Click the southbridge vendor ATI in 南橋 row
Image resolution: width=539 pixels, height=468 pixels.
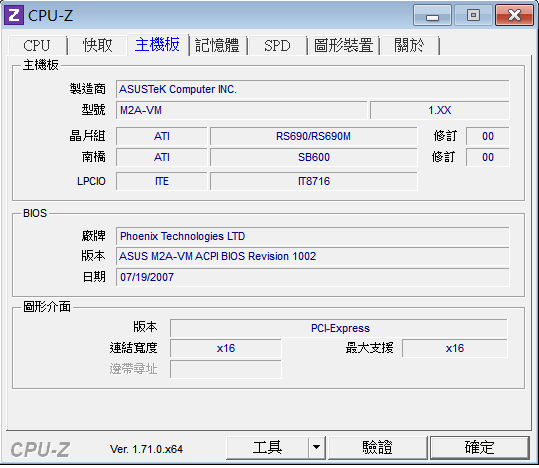[x=162, y=157]
